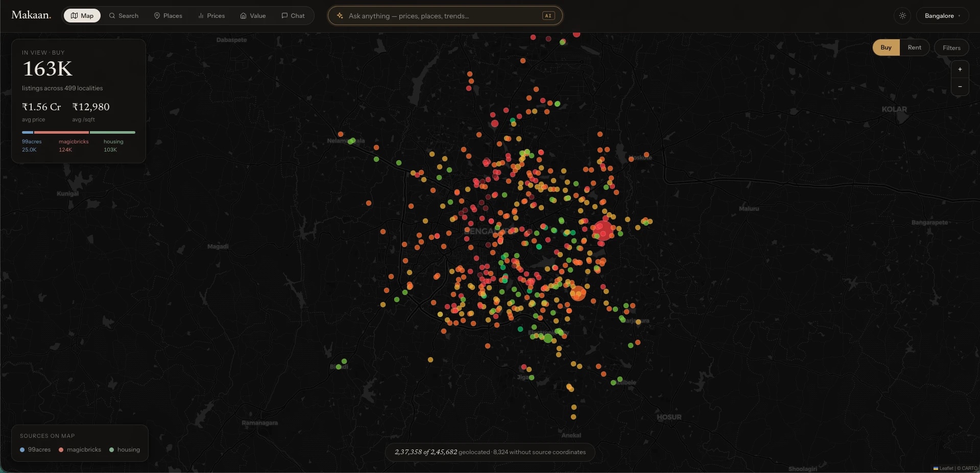Click the ₹12,980 avg per sqft value
The height and width of the screenshot is (473, 980).
tap(91, 107)
